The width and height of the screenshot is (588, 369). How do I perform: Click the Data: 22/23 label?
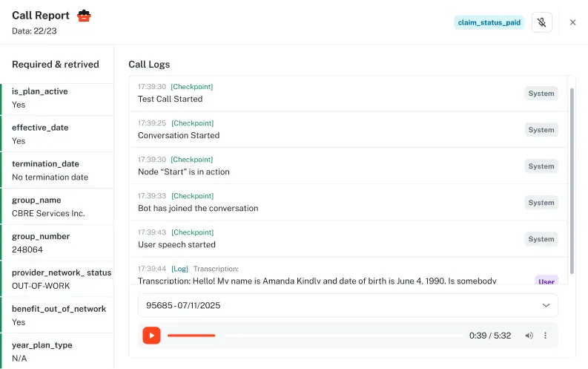click(x=34, y=31)
